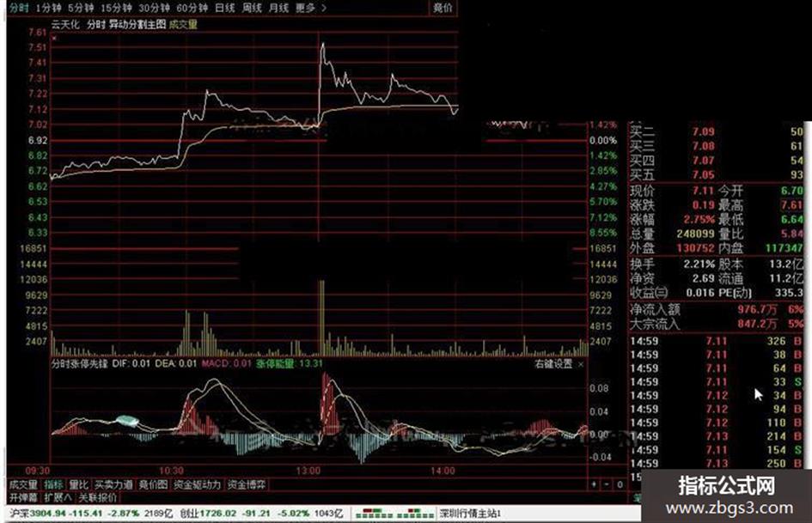Click the 总量 248099 value

pos(695,234)
